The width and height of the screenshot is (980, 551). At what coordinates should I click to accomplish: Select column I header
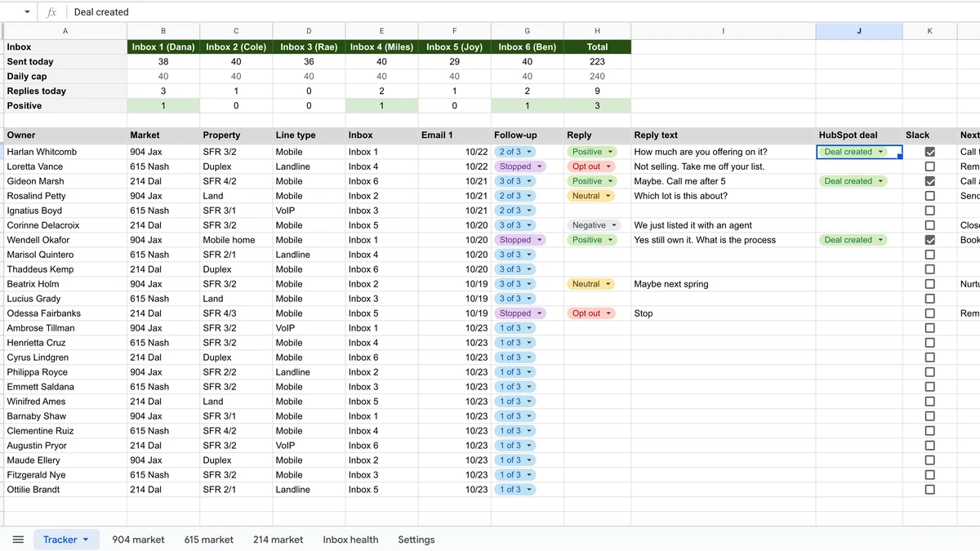724,31
